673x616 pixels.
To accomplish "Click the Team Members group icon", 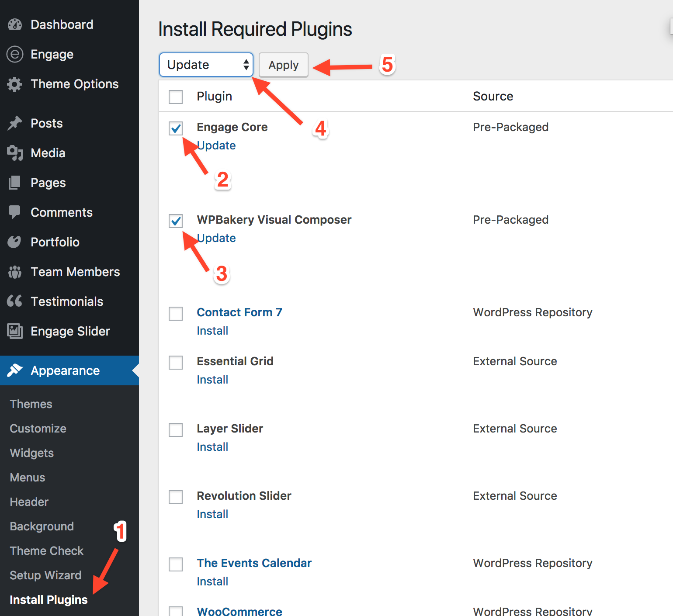I will pos(14,272).
